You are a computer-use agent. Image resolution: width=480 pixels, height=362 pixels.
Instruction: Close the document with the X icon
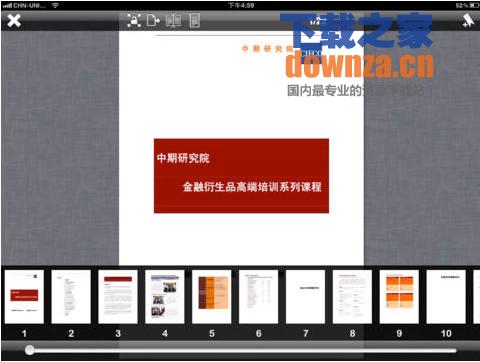pos(14,21)
